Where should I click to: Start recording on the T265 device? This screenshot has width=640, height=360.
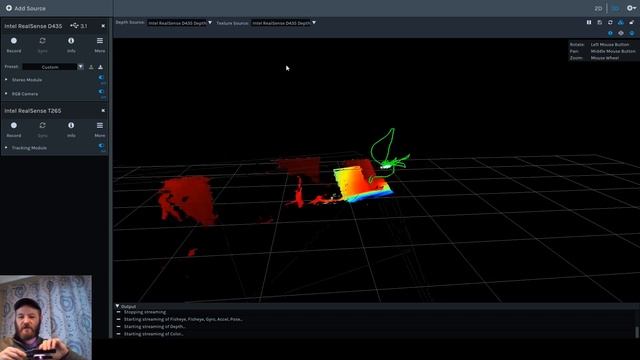14,125
